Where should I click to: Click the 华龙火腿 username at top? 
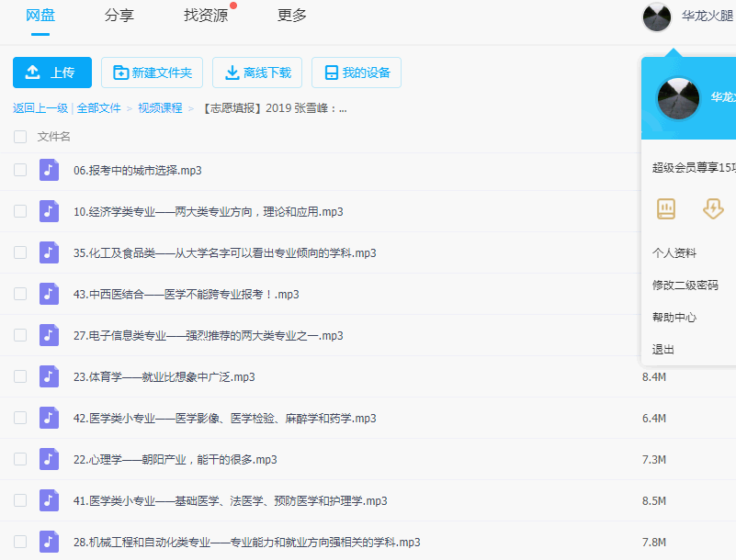(708, 16)
